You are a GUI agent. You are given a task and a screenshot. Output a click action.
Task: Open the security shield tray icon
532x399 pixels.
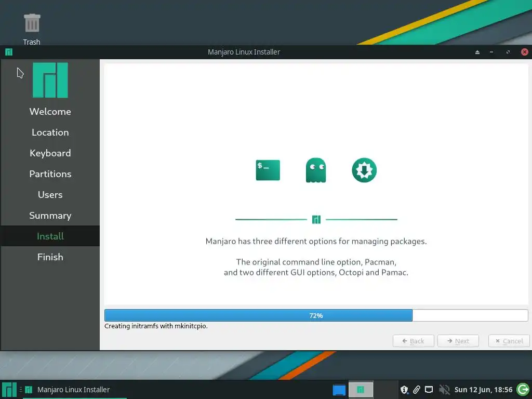click(x=404, y=390)
